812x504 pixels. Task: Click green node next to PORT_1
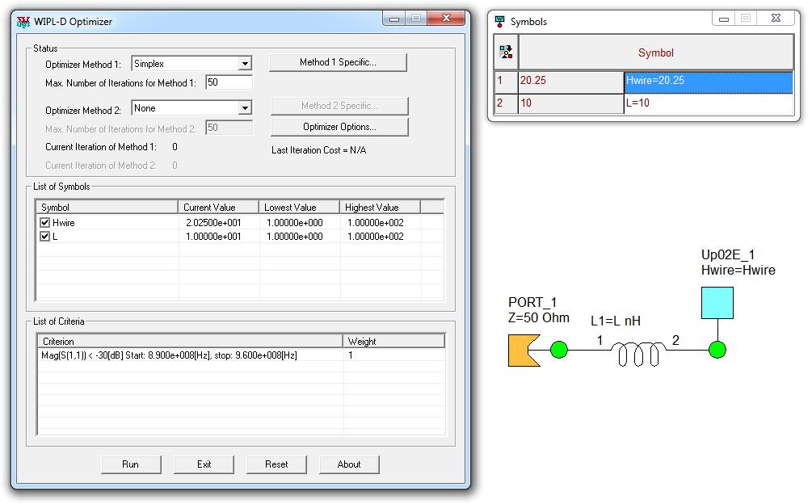559,350
